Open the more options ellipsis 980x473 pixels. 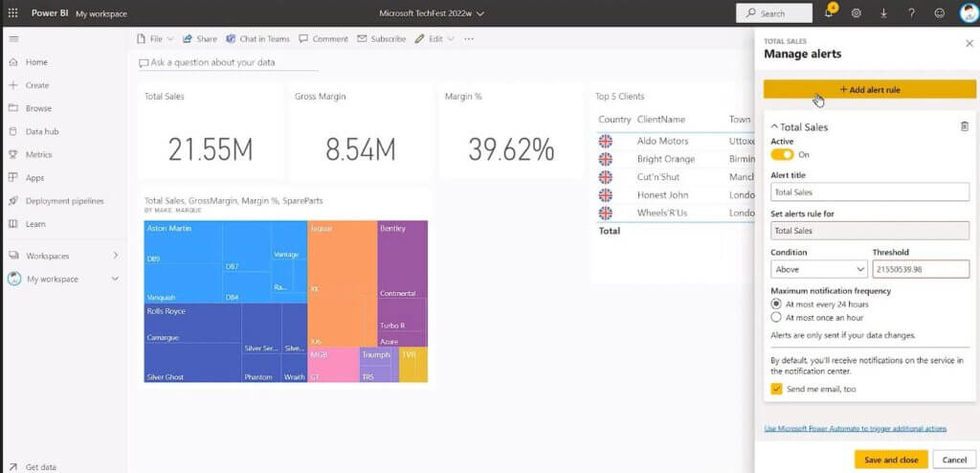click(x=469, y=39)
